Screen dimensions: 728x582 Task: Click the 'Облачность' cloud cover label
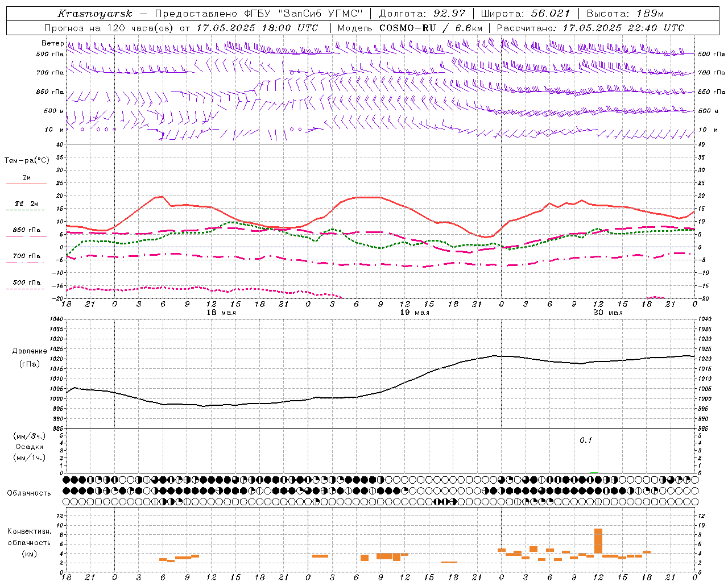pyautogui.click(x=29, y=493)
